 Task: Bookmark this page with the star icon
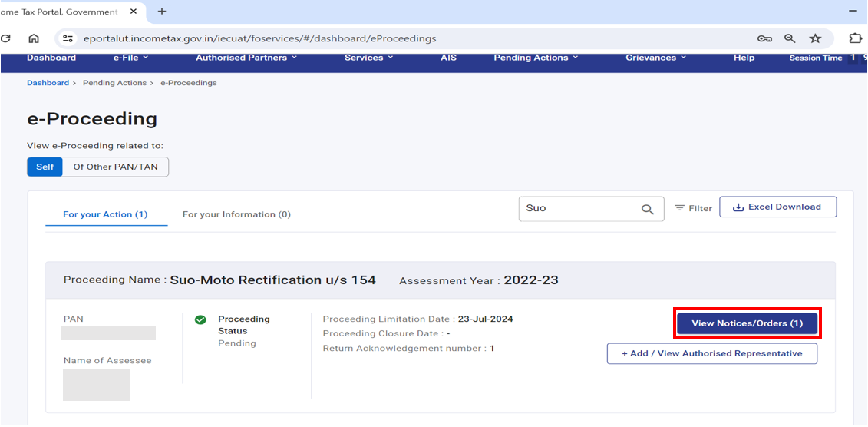[x=815, y=38]
